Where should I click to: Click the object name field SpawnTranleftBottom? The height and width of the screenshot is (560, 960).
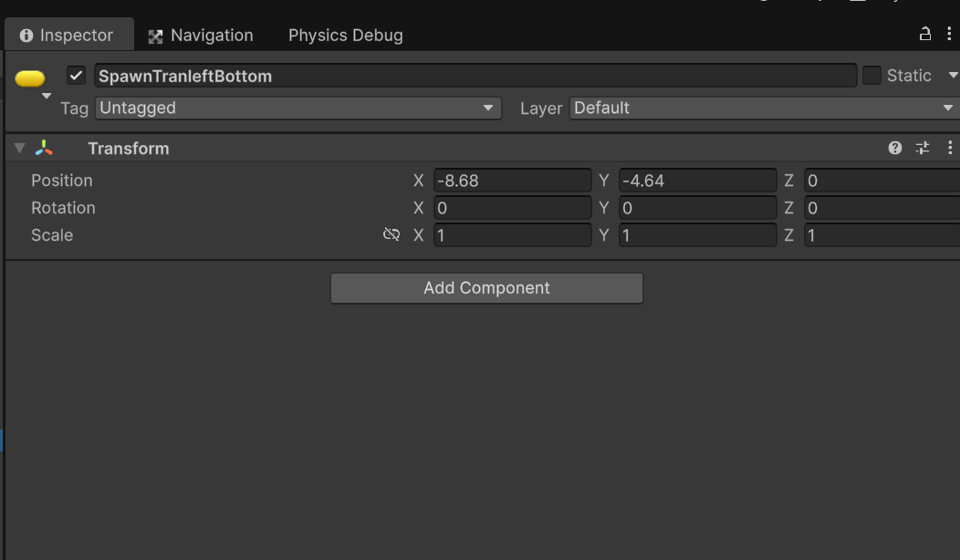(475, 76)
